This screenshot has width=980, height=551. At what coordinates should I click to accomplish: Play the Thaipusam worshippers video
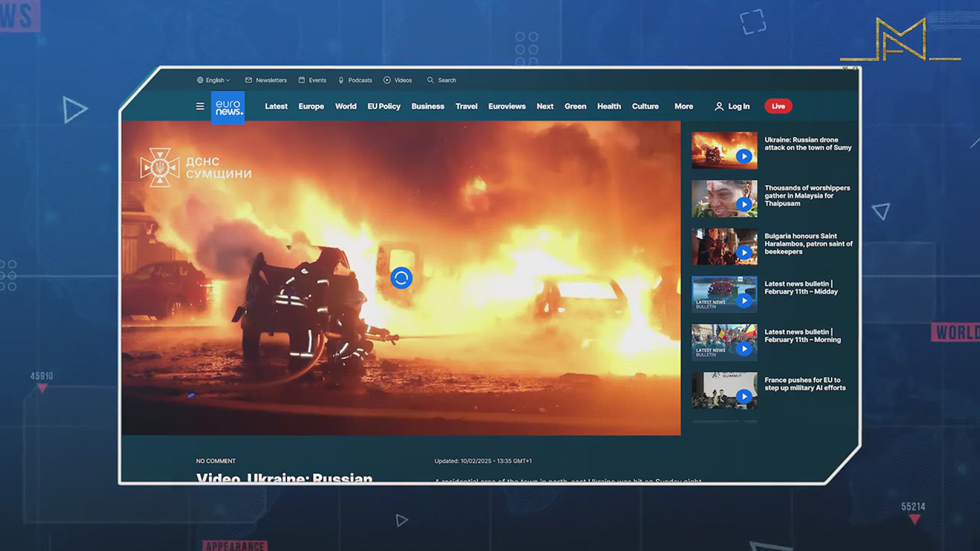744,205
